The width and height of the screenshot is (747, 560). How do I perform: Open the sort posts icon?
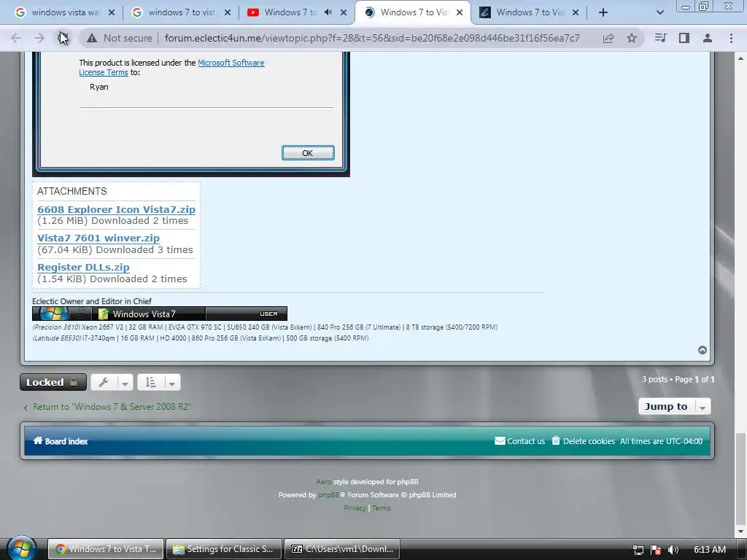(150, 382)
